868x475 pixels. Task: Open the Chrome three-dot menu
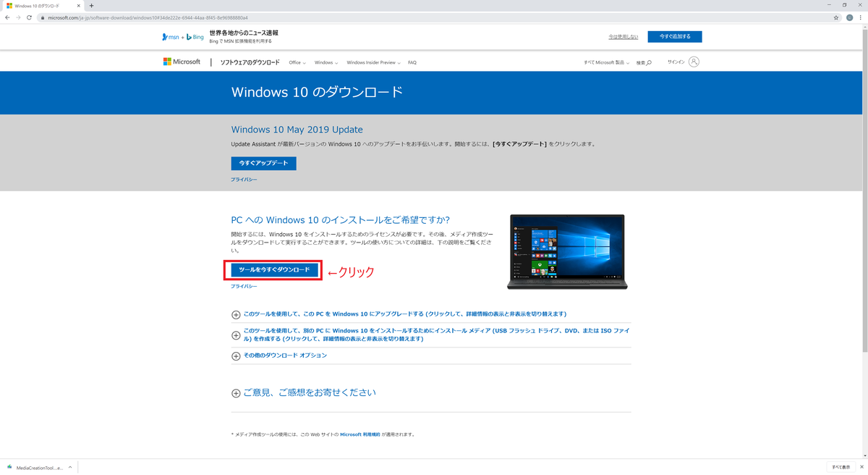click(x=861, y=17)
